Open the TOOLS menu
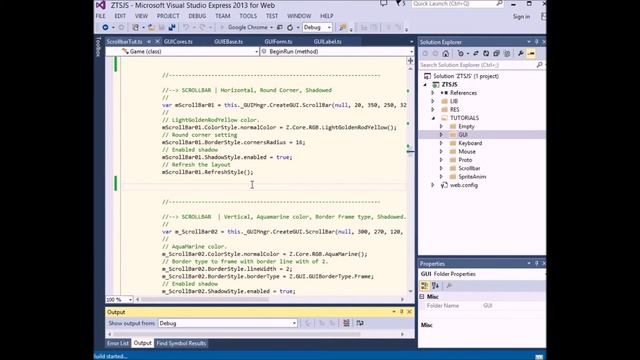Image resolution: width=640 pixels, height=360 pixels. pyautogui.click(x=248, y=16)
